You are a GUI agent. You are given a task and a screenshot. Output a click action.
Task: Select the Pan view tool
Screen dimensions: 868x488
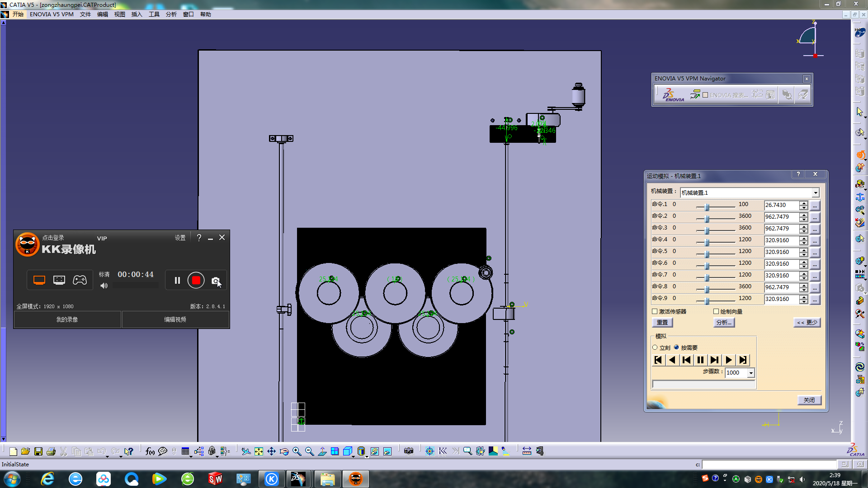pyautogui.click(x=271, y=451)
